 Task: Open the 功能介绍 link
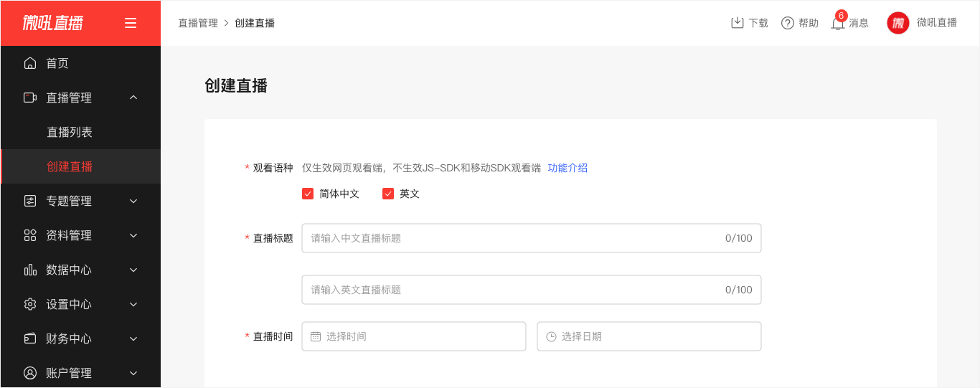[x=567, y=168]
